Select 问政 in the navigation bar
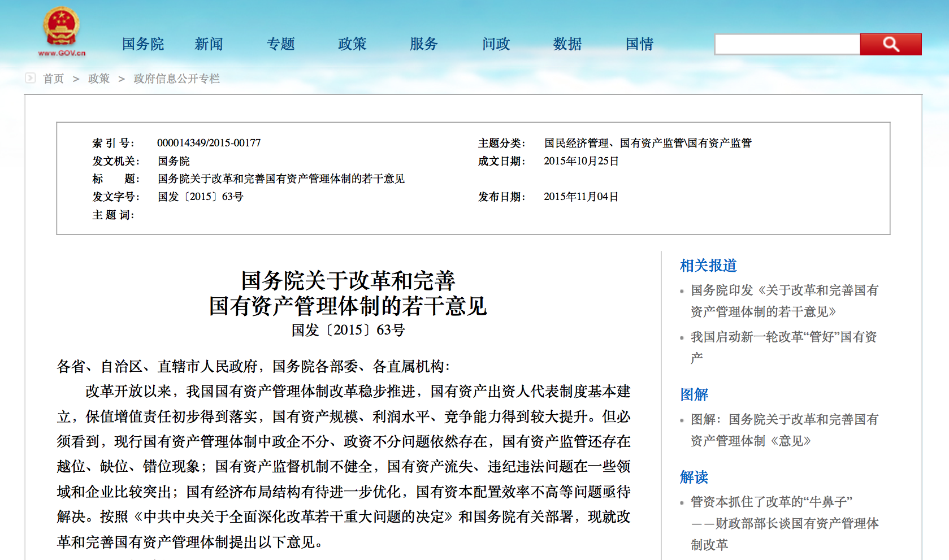Image resolution: width=949 pixels, height=560 pixels. [x=496, y=44]
